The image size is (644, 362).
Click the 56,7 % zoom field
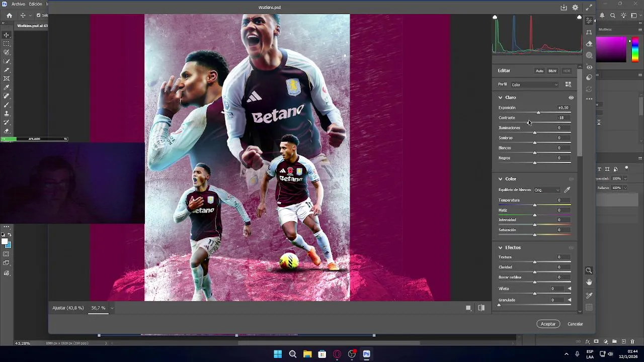point(98,308)
